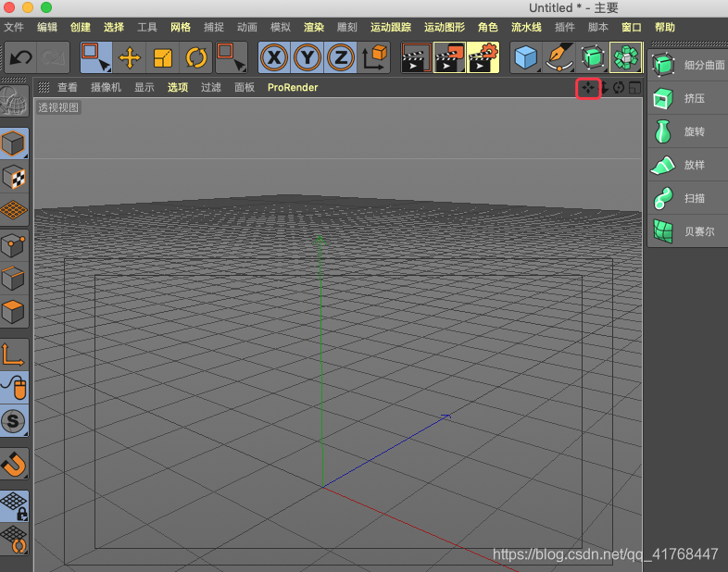The image size is (728, 572).
Task: Open the 帮助 menu
Action: tap(665, 28)
